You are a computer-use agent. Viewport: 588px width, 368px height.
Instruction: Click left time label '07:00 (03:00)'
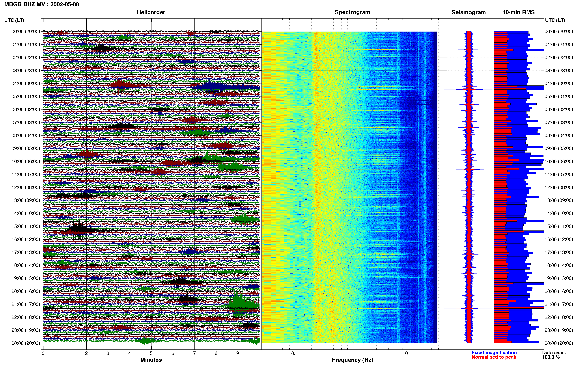pyautogui.click(x=26, y=122)
